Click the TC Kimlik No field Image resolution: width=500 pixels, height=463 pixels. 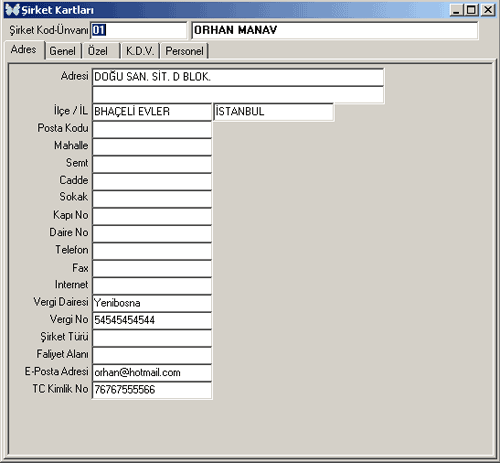152,390
